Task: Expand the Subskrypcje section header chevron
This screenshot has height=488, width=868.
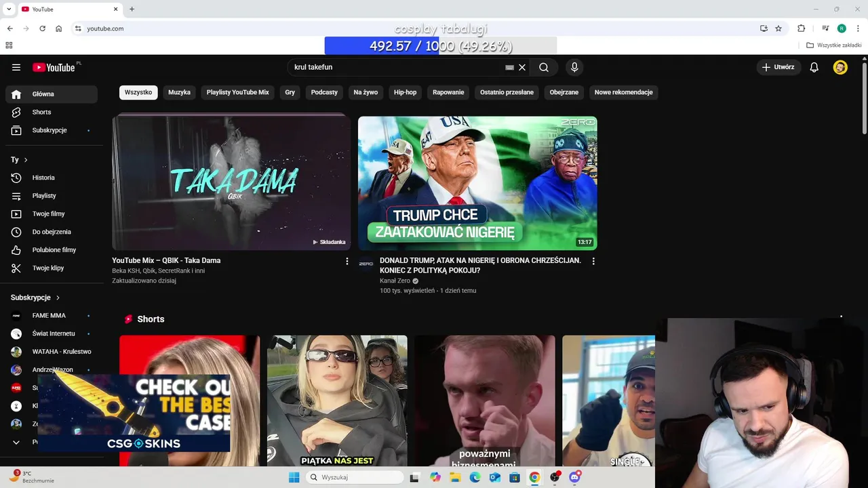Action: (x=58, y=298)
